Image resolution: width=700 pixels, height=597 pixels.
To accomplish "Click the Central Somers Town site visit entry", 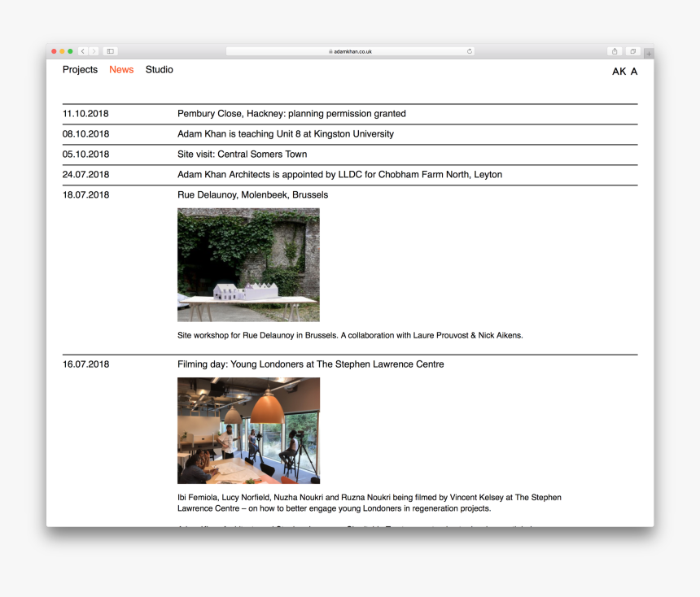I will [242, 154].
